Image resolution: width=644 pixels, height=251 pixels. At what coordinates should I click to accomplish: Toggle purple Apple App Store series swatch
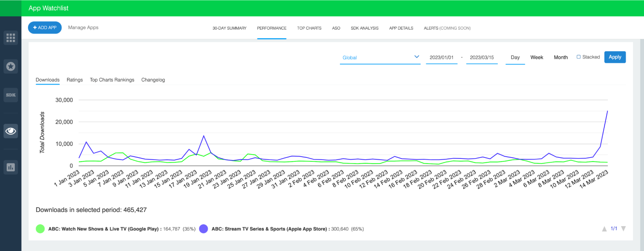pyautogui.click(x=204, y=229)
